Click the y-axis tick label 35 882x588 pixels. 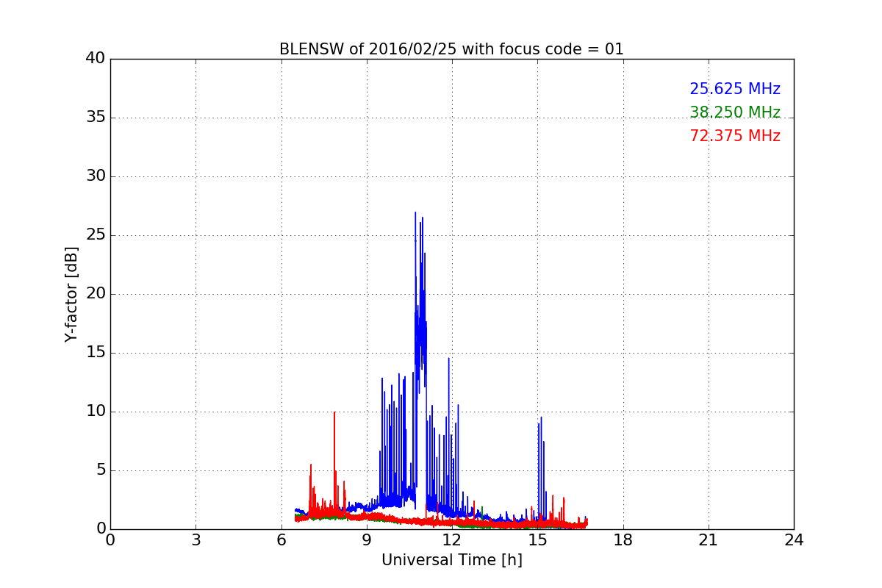96,118
